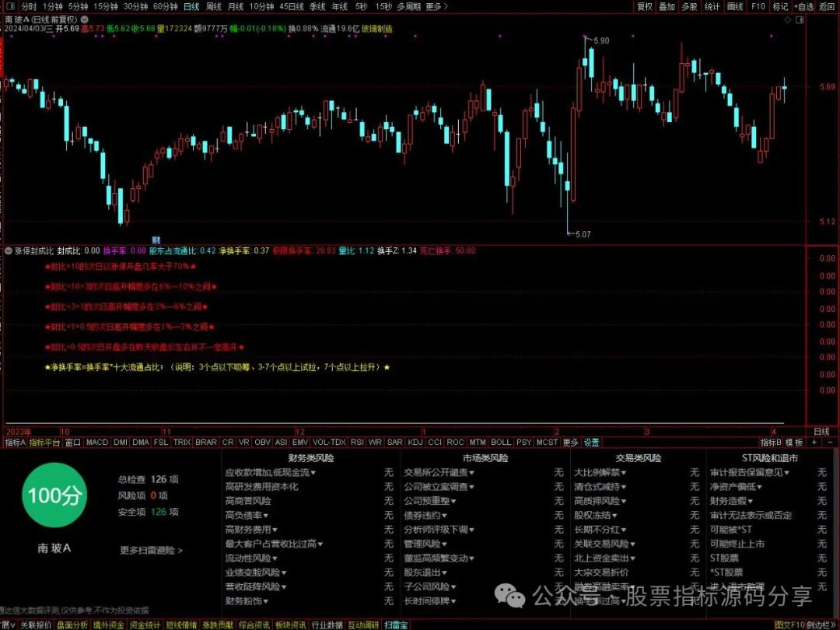Click the 模板 button
Image resolution: width=840 pixels, height=630 pixels.
coord(794,443)
